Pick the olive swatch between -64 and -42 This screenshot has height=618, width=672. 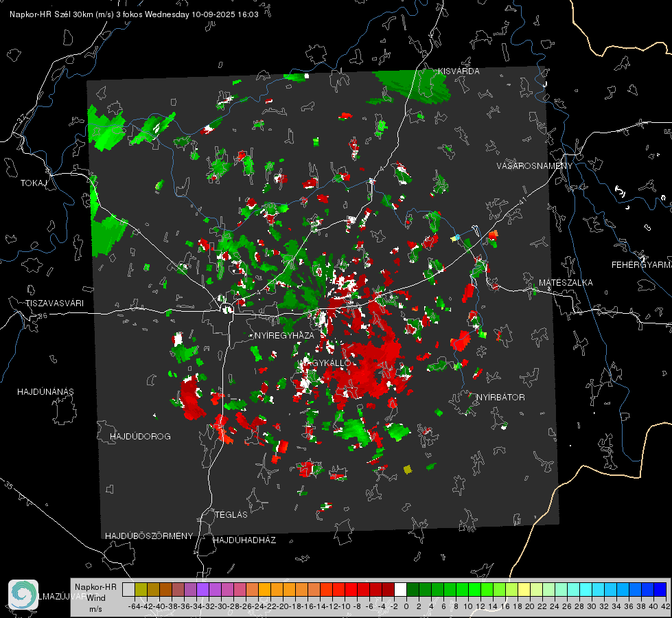click(x=141, y=589)
